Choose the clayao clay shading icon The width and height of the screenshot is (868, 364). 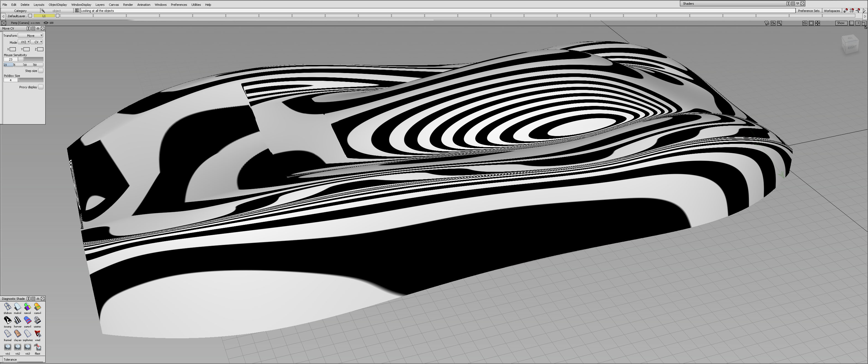point(17,334)
